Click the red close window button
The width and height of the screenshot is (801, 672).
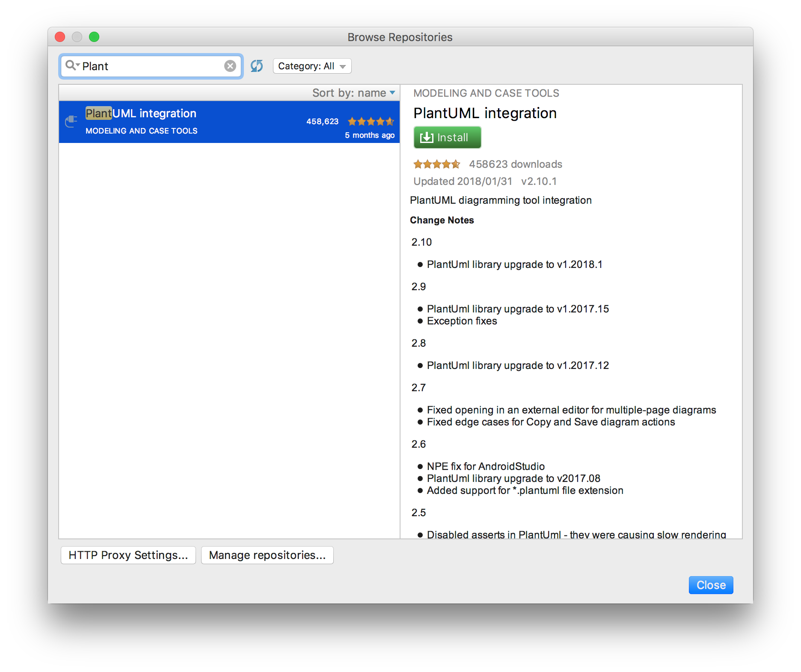(x=60, y=37)
